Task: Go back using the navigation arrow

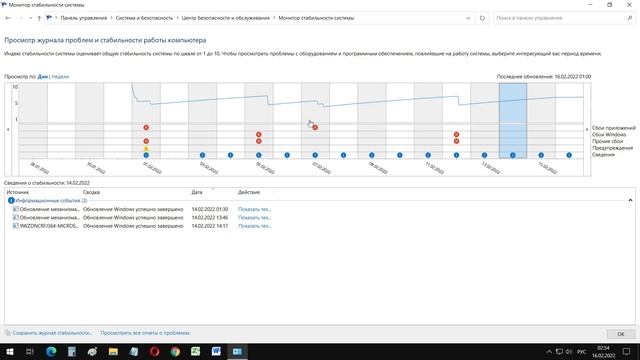Action: click(x=8, y=18)
